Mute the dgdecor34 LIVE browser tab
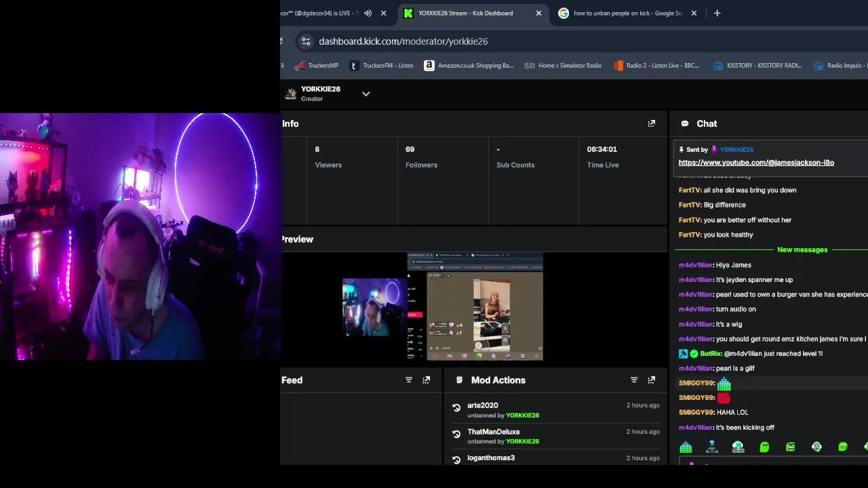This screenshot has height=488, width=868. coord(368,13)
